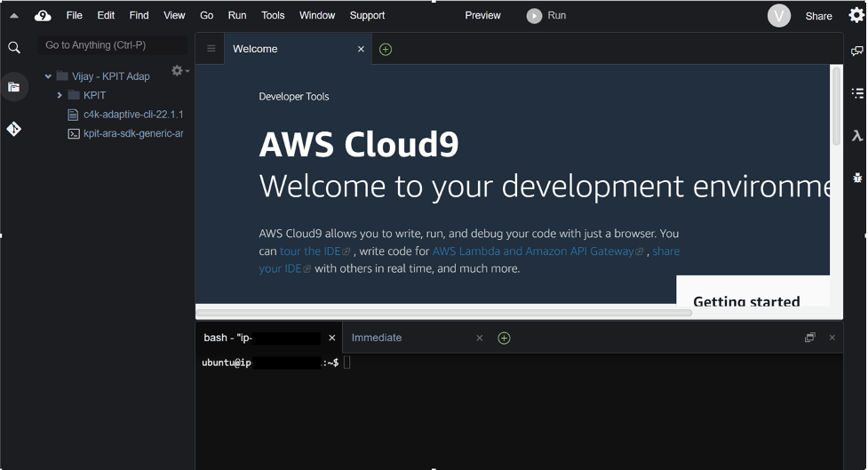
Task: Open the user avatar V
Action: coord(779,15)
